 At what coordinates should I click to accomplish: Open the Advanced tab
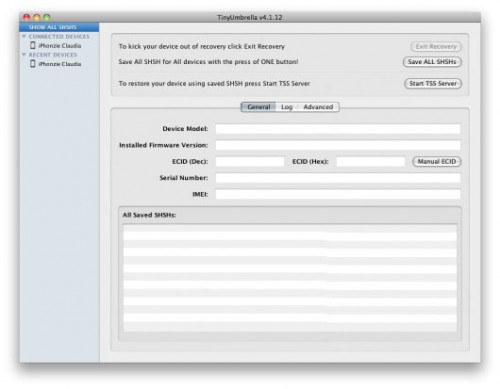click(x=318, y=107)
